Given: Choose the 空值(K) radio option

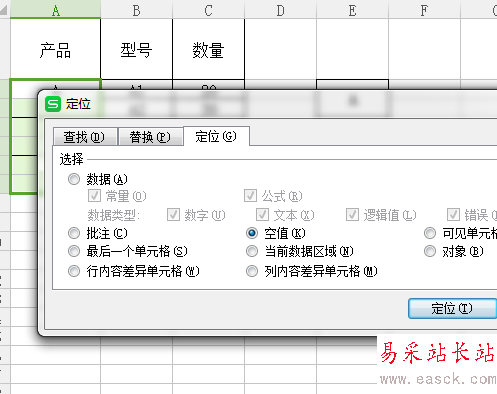Looking at the screenshot, I should tap(275, 233).
